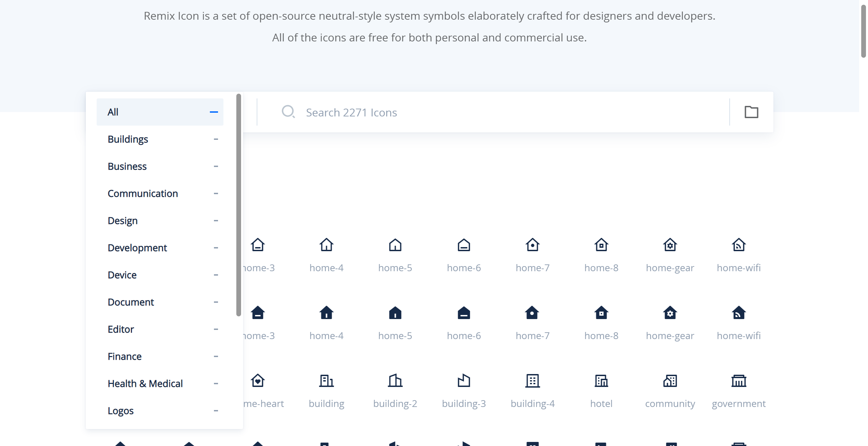This screenshot has width=868, height=446.
Task: Click the building-2 icon
Action: coord(395,380)
